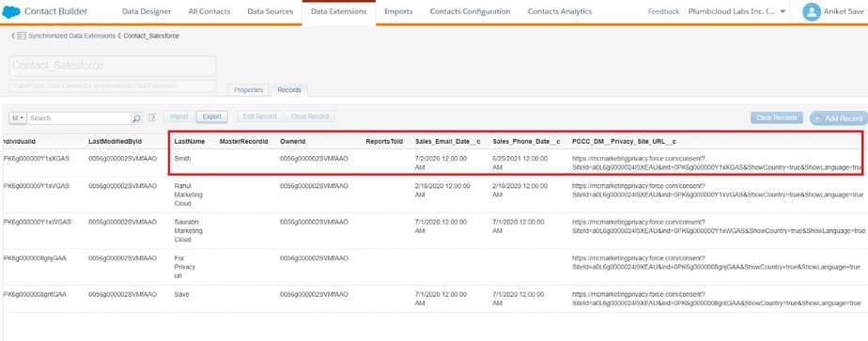This screenshot has height=341, width=868.
Task: Select the For Privacy url cell
Action: point(185,267)
